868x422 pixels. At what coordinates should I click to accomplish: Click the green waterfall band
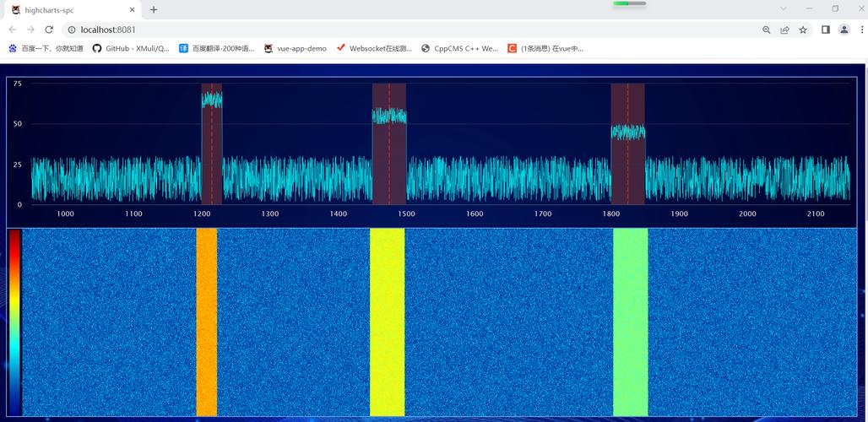[631, 322]
